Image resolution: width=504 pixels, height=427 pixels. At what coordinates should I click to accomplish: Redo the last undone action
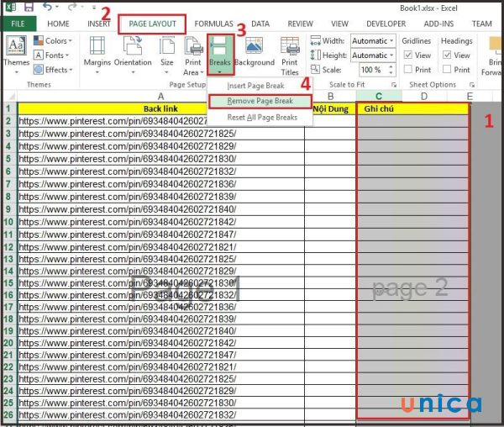72,7
